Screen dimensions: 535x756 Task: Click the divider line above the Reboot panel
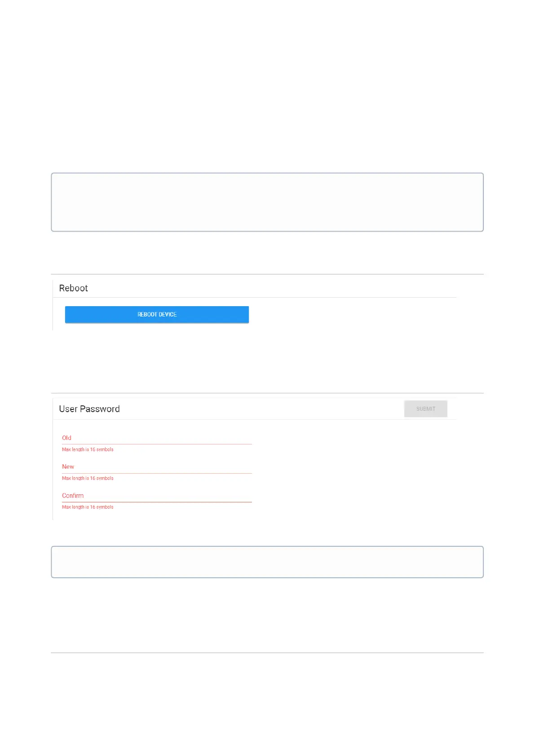point(267,274)
